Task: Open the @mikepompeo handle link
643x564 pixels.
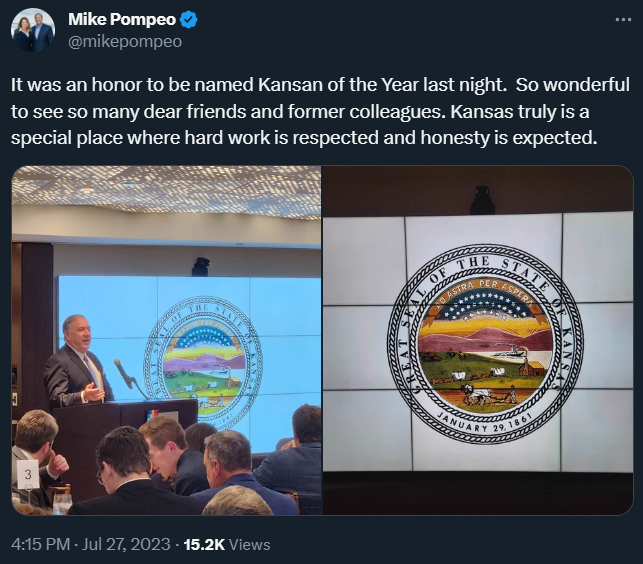Action: [125, 41]
